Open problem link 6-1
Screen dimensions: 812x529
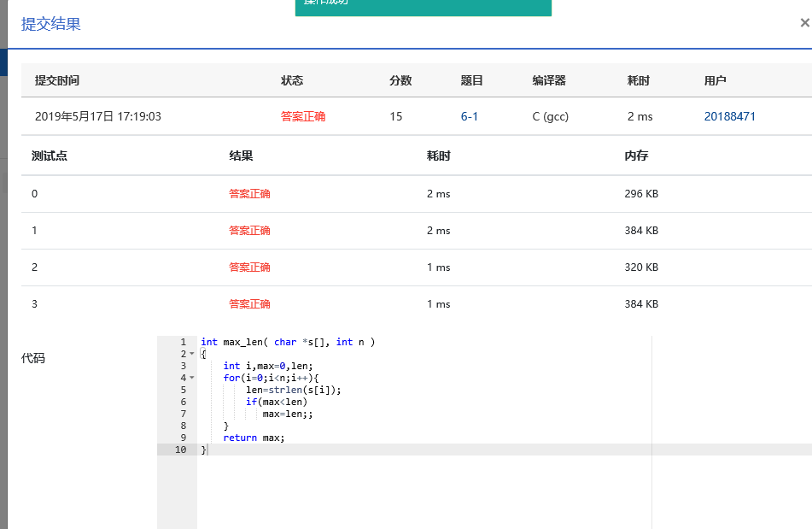469,116
